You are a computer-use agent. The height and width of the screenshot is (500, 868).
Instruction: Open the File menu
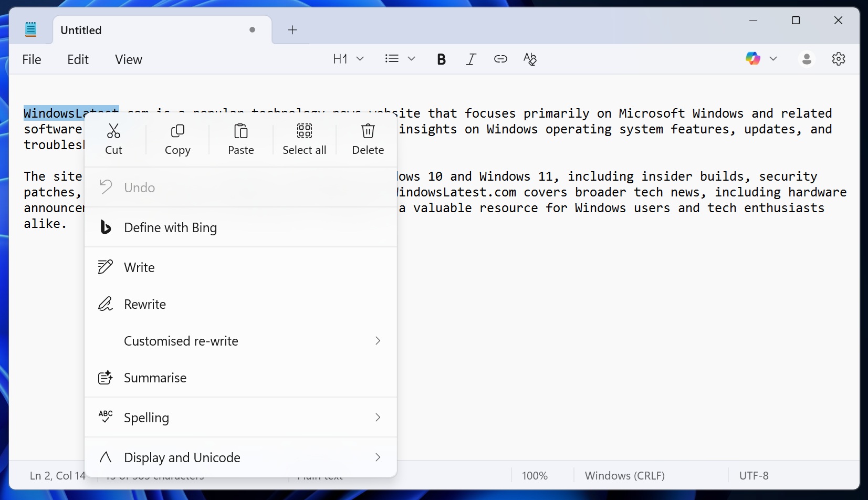[x=32, y=59]
